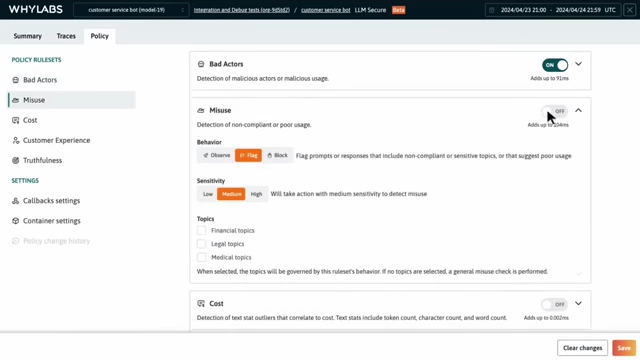
Task: Turn on the Misuse toggle
Action: 555,111
